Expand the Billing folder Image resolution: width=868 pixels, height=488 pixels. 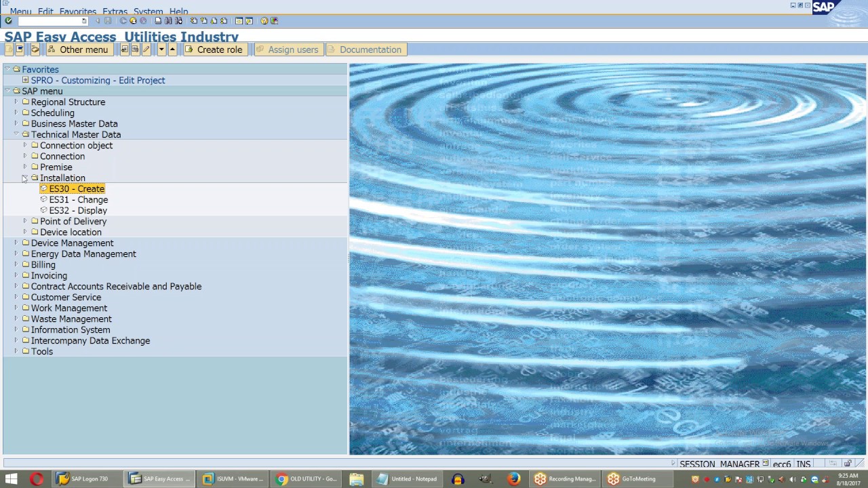pyautogui.click(x=16, y=264)
